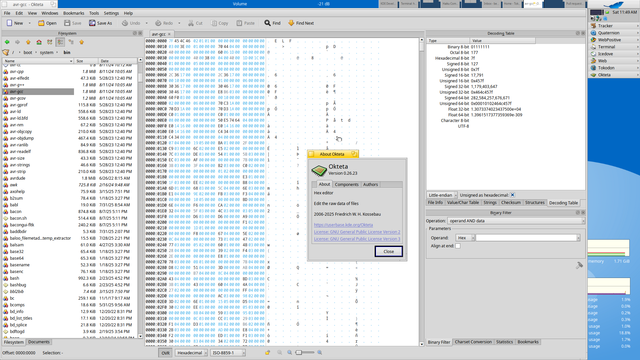Close the Binary Filter panel
This screenshot has height=360, width=640.
point(583,213)
